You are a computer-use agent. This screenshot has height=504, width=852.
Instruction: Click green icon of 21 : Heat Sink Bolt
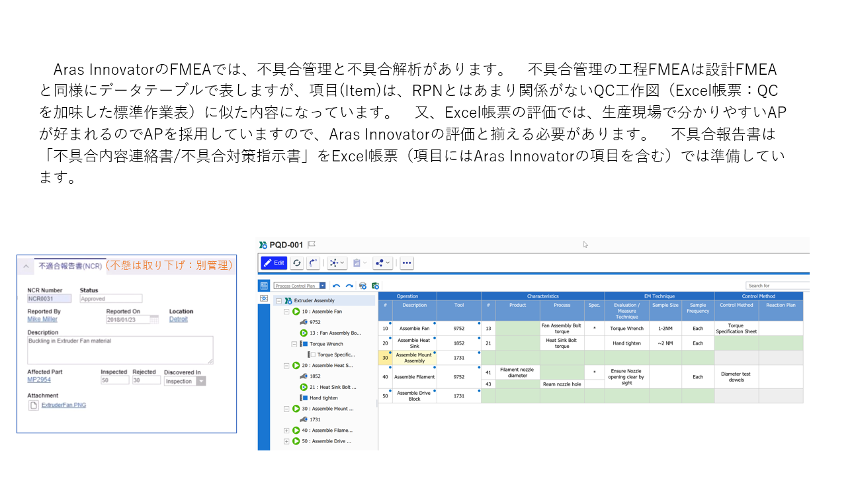point(304,387)
